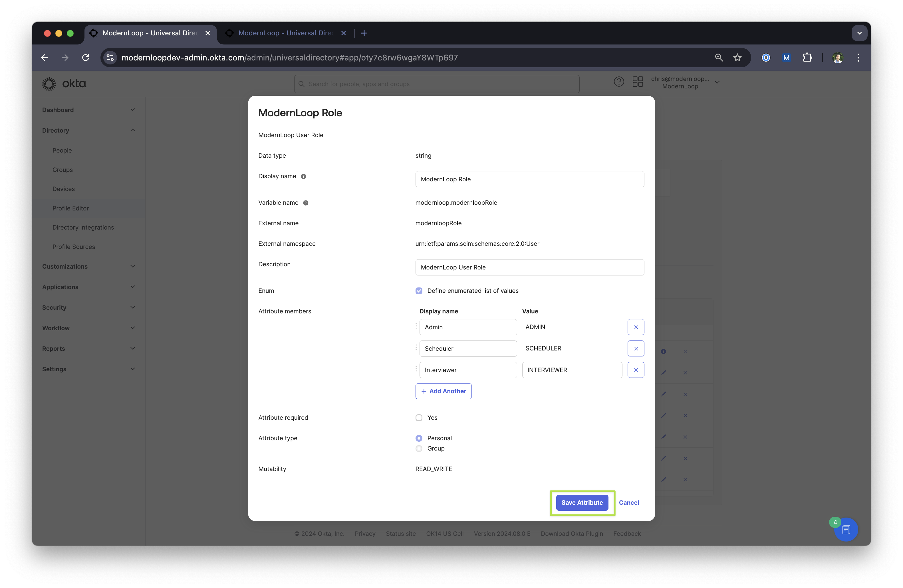Open Download Okta Plugin link

(x=572, y=534)
